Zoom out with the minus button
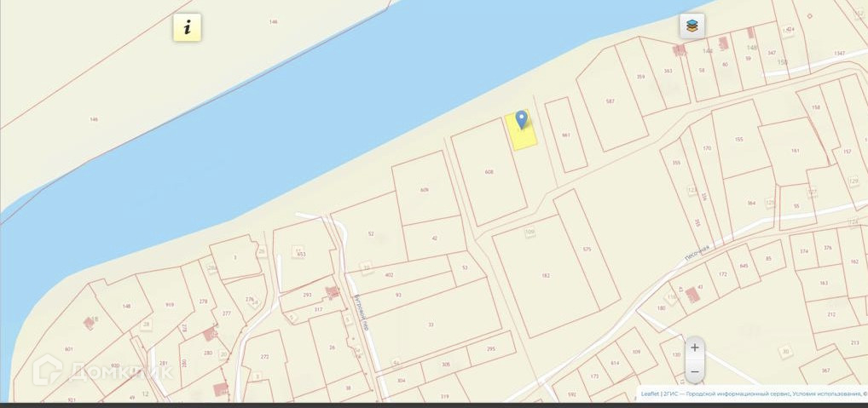Image resolution: width=868 pixels, height=408 pixels. pyautogui.click(x=695, y=371)
